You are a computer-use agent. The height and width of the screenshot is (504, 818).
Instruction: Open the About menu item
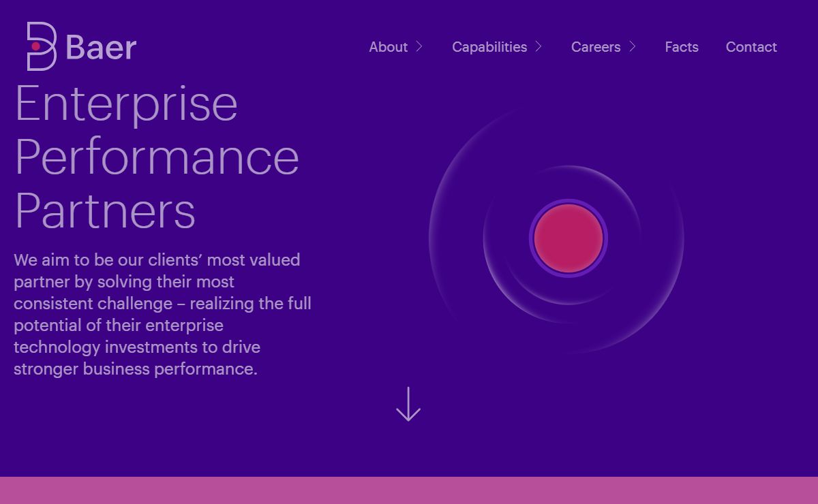pyautogui.click(x=388, y=47)
